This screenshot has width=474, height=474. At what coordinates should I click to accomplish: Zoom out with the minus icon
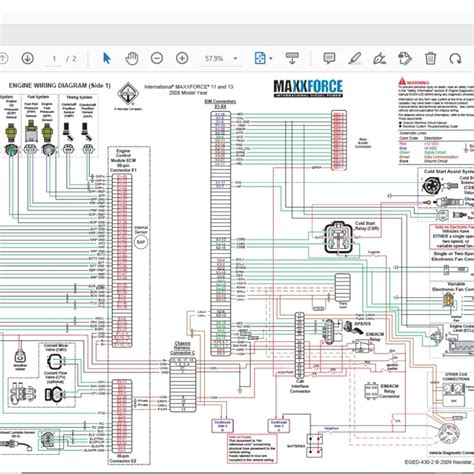click(157, 58)
